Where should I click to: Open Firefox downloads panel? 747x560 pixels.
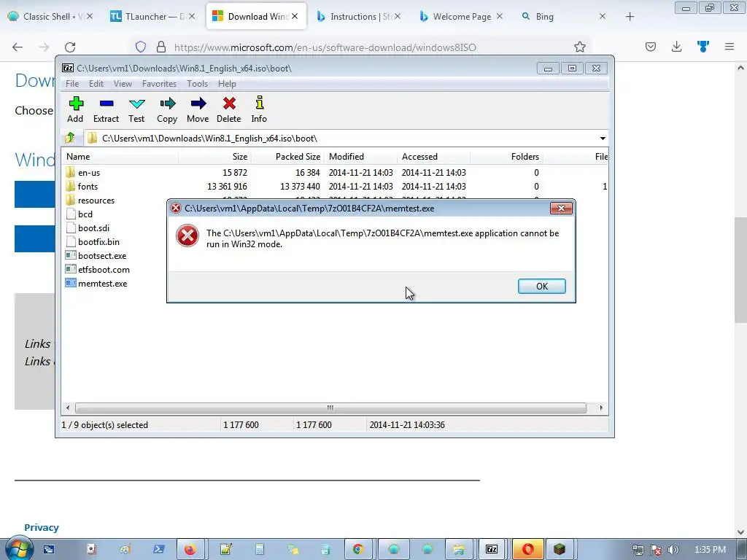click(676, 47)
